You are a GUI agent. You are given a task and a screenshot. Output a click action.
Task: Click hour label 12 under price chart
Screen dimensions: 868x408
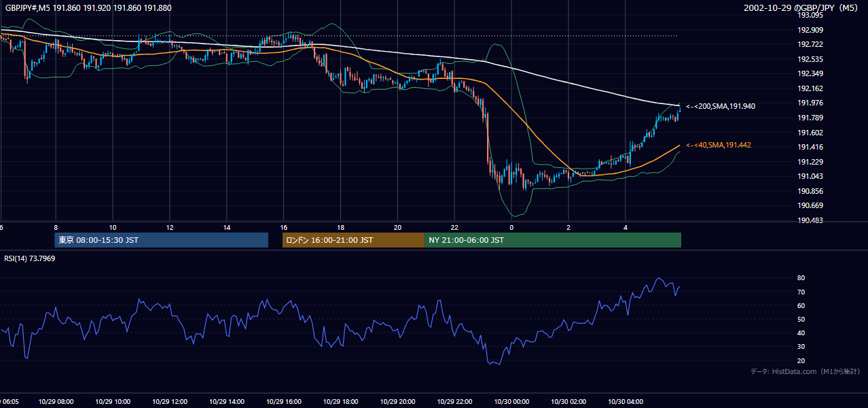pyautogui.click(x=170, y=227)
